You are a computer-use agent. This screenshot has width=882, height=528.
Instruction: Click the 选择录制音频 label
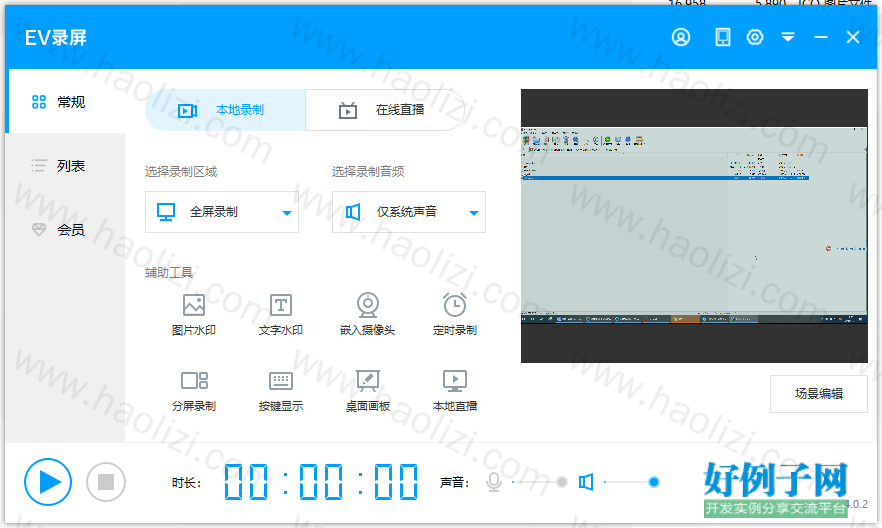click(368, 172)
